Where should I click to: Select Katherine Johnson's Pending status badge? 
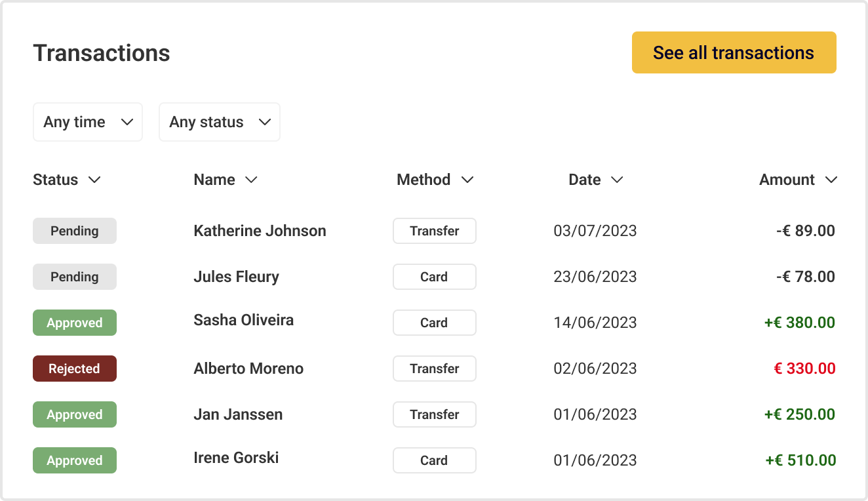tap(75, 231)
